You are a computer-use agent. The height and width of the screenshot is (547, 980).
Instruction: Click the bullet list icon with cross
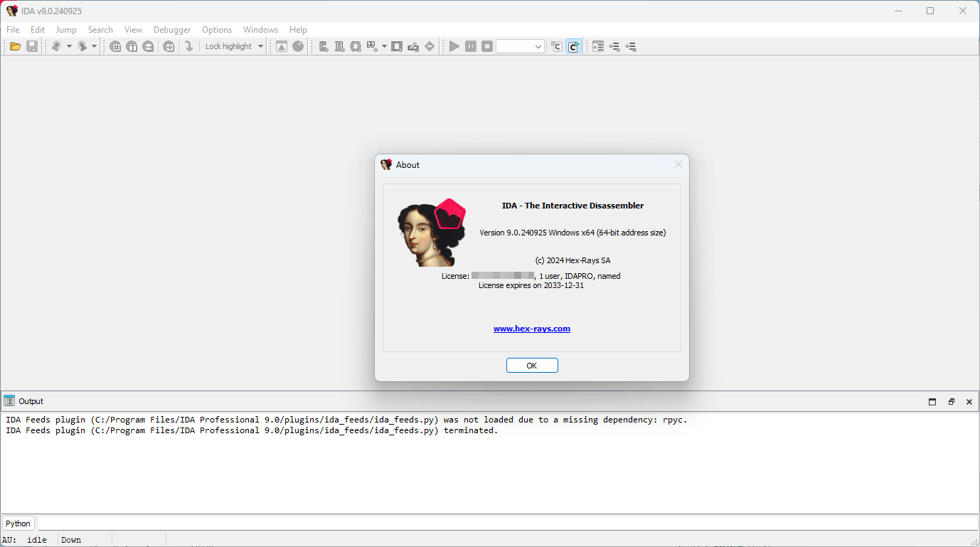[631, 46]
